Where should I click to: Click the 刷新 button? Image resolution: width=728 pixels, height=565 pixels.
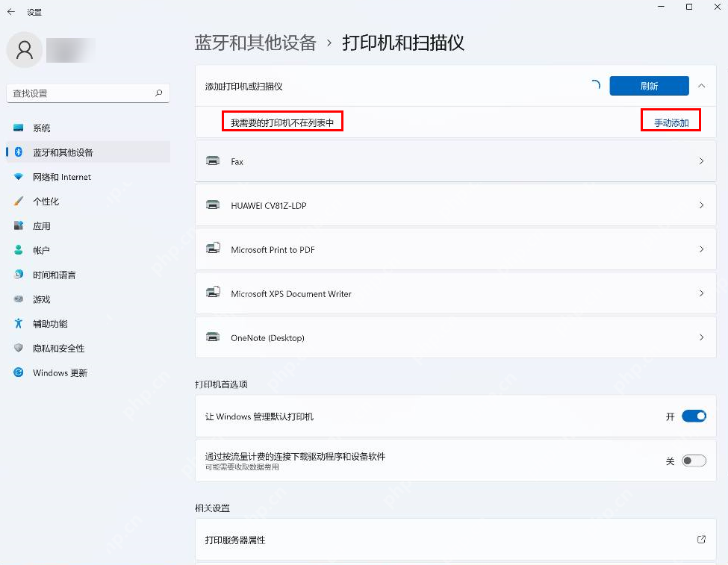pos(649,86)
